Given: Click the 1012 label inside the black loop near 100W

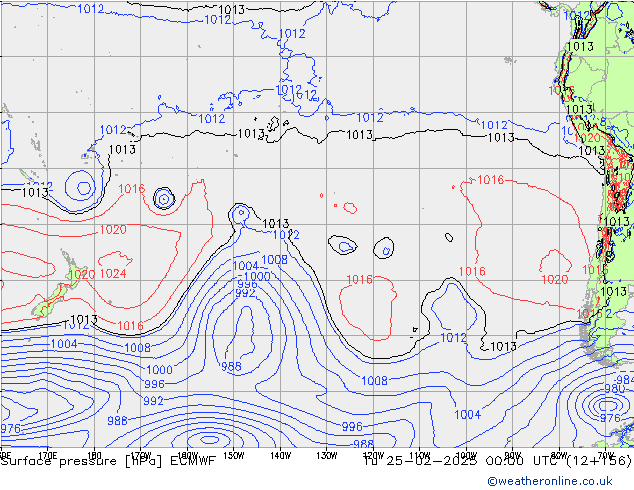Looking at the screenshot, I should coord(453,338).
